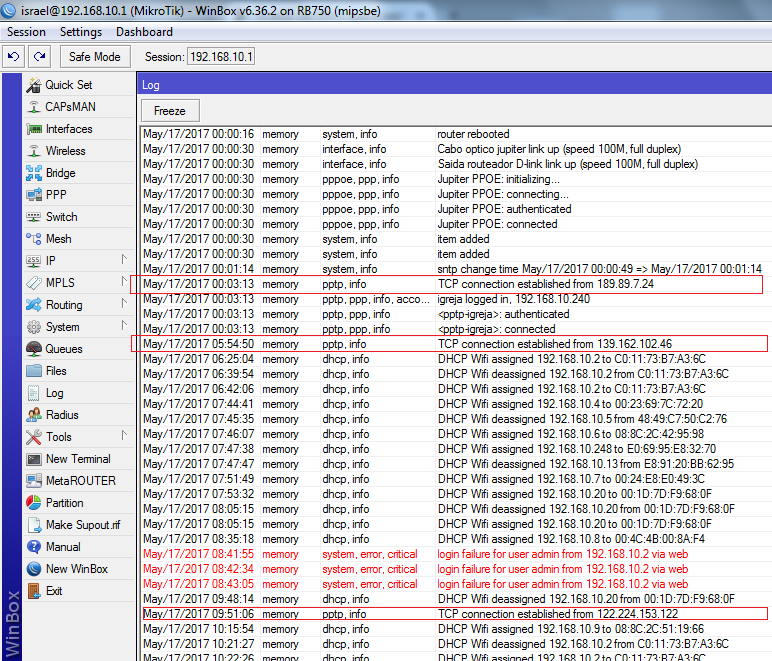
Task: Click the System gear icon in sidebar
Action: pyautogui.click(x=34, y=327)
